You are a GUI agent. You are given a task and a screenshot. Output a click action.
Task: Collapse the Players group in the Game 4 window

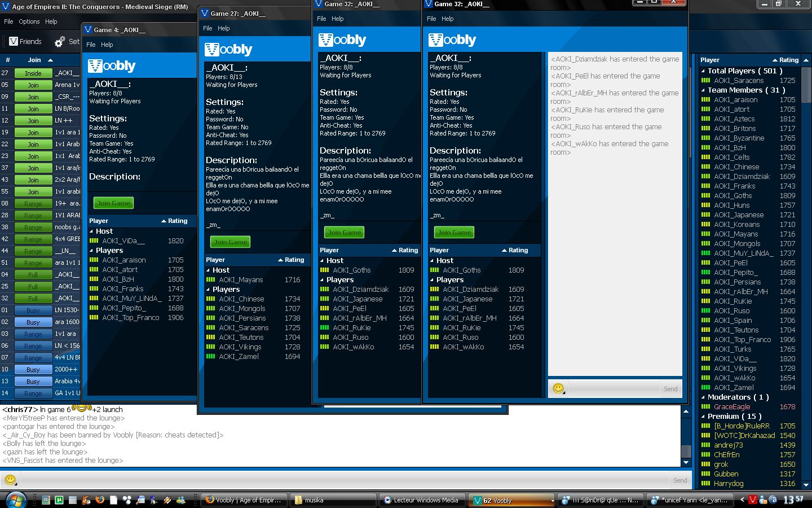(x=92, y=251)
